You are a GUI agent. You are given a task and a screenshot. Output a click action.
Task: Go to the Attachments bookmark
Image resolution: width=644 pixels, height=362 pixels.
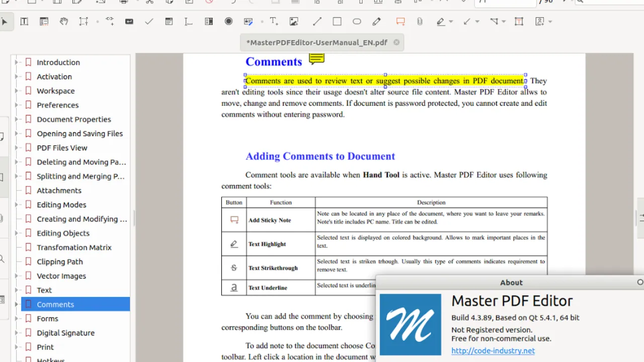click(x=59, y=191)
